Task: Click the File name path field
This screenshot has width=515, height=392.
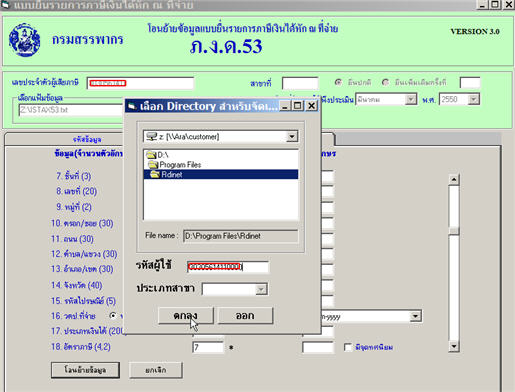Action: point(240,236)
